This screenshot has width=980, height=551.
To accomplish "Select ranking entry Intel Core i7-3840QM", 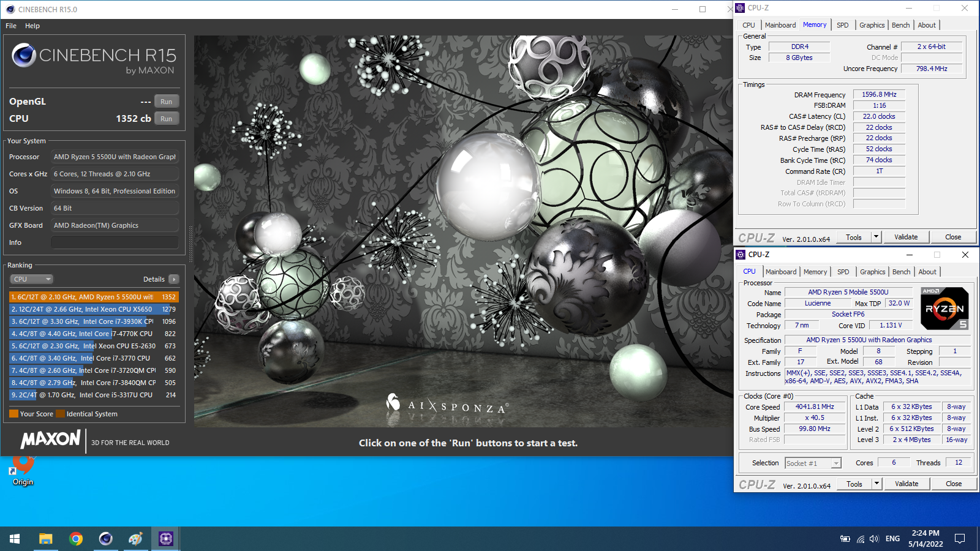I will [94, 383].
